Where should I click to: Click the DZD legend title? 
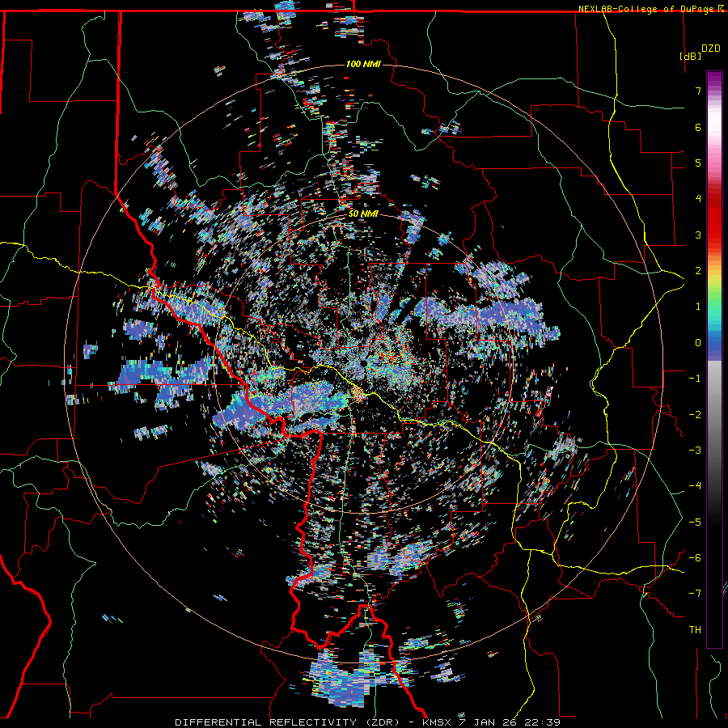[x=711, y=49]
